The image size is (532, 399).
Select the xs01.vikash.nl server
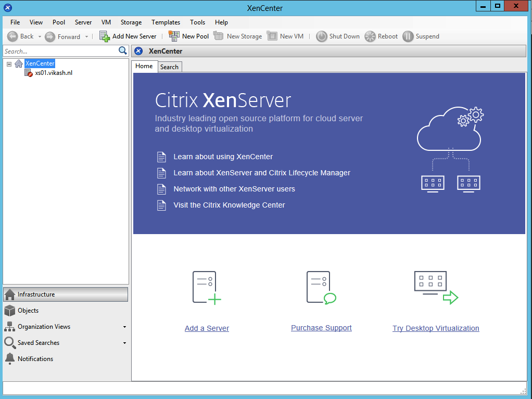click(x=53, y=73)
